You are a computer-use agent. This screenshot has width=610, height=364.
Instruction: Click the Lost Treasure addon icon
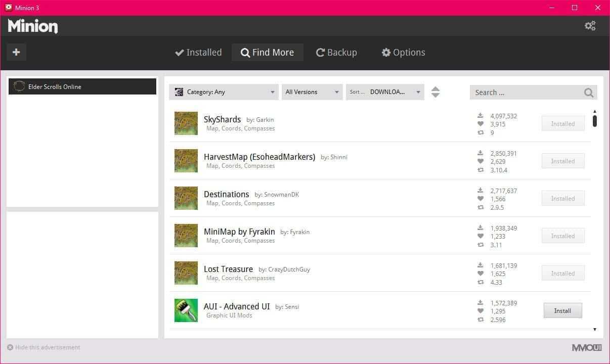coord(186,273)
